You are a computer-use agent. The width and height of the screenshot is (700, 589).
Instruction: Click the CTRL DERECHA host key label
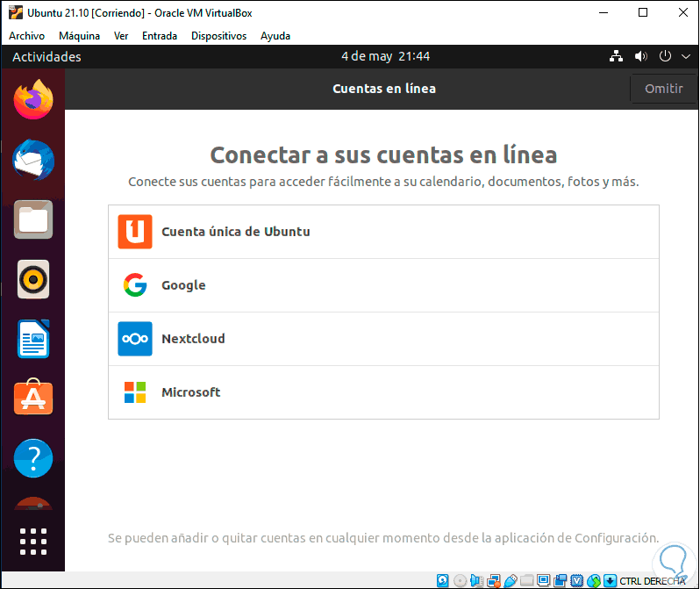pyautogui.click(x=653, y=581)
